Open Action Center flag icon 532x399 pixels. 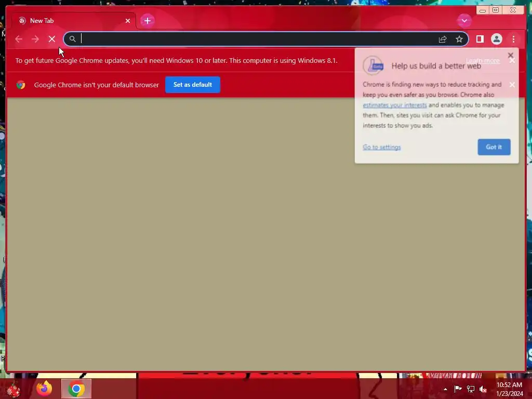(458, 389)
